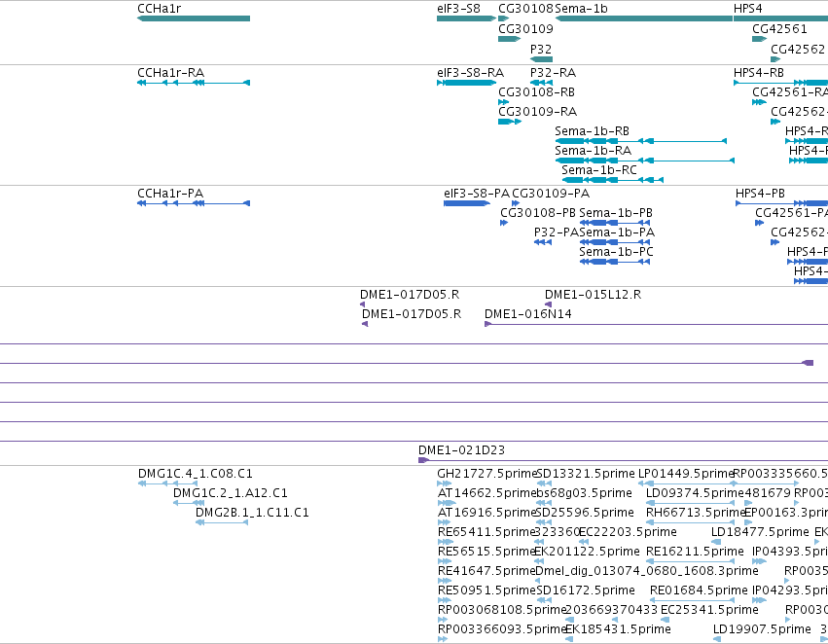Click the Dmel_dig_013074_0680_1608.3prime label
The width and height of the screenshot is (828, 644).
tap(647, 571)
